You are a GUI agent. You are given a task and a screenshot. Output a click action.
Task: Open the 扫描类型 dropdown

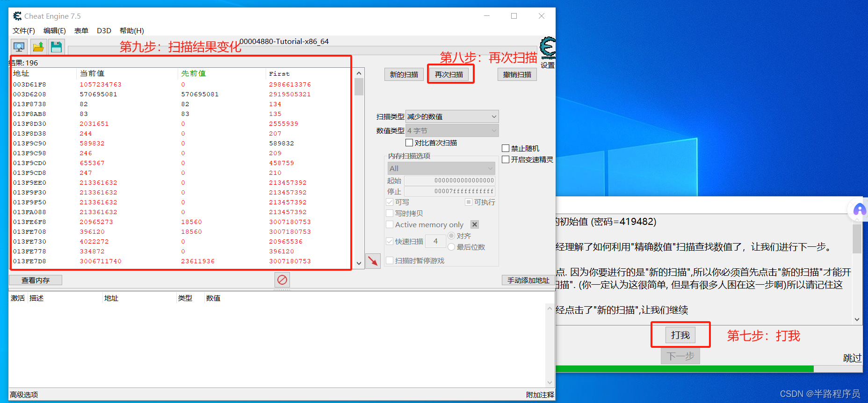(452, 116)
